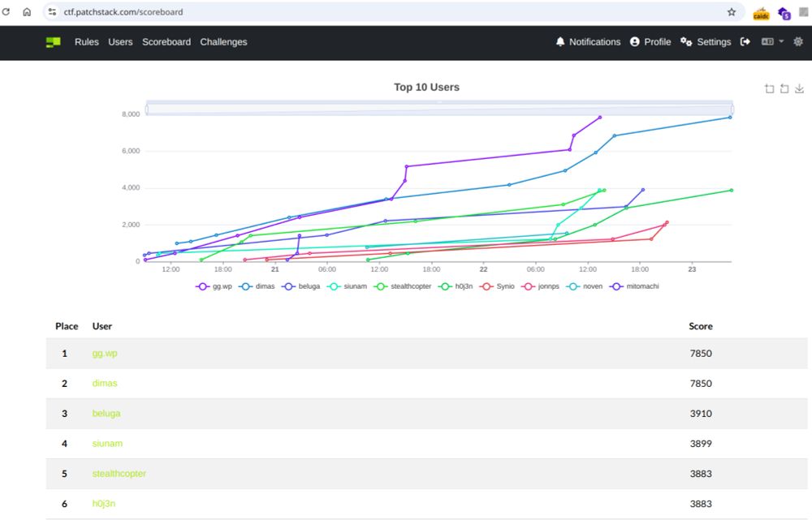812x520 pixels.
Task: Reset the chart zoom icon
Action: (x=784, y=89)
